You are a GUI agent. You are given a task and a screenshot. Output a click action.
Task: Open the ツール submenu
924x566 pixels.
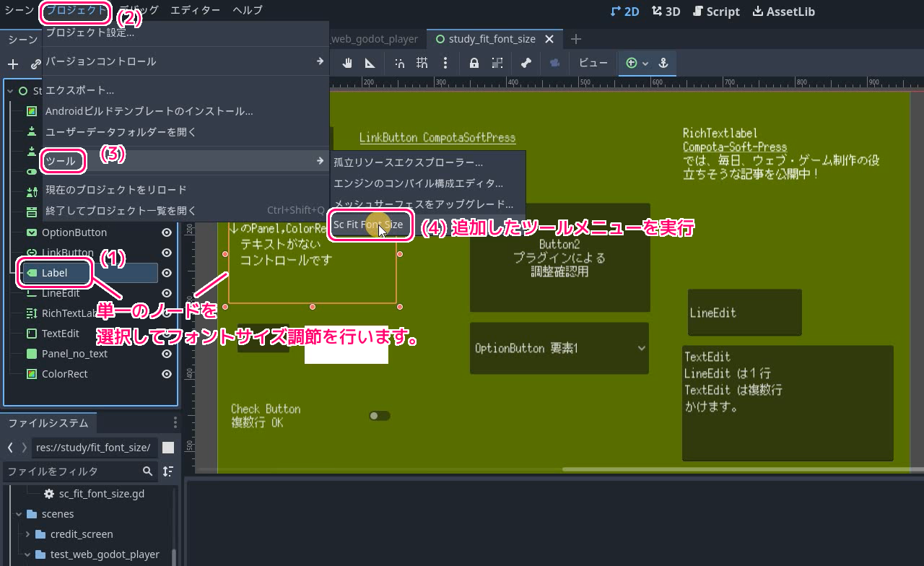point(186,160)
